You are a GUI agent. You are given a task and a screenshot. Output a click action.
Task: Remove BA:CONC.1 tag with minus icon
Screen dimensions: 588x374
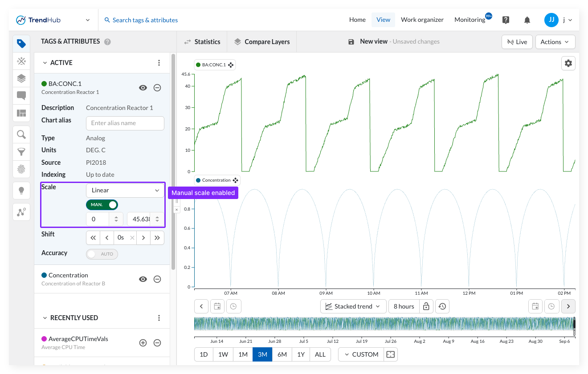tap(157, 88)
